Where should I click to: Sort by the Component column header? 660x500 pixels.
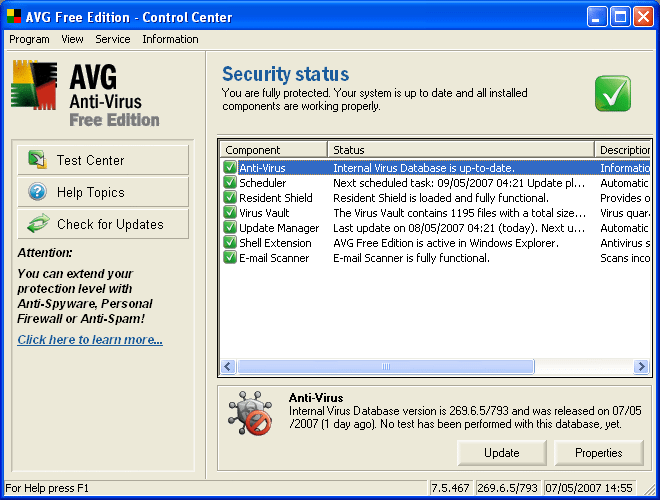[x=274, y=150]
